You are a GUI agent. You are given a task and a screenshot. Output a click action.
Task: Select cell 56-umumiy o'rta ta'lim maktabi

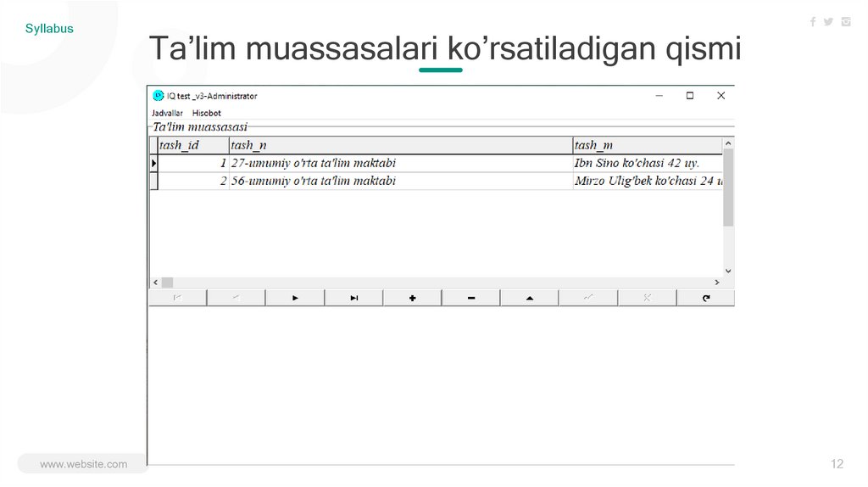[x=401, y=181]
